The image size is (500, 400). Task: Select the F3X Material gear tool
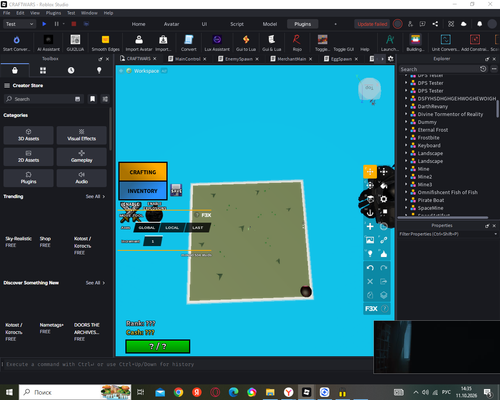pos(384,199)
